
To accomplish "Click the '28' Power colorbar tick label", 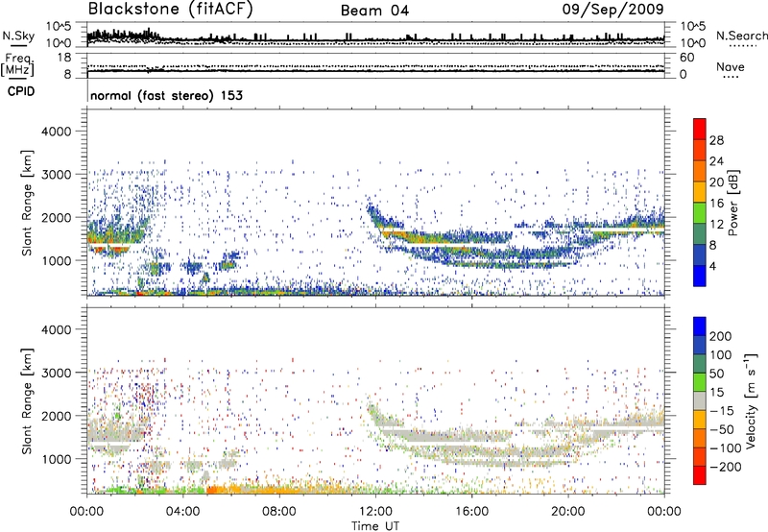I will click(716, 140).
